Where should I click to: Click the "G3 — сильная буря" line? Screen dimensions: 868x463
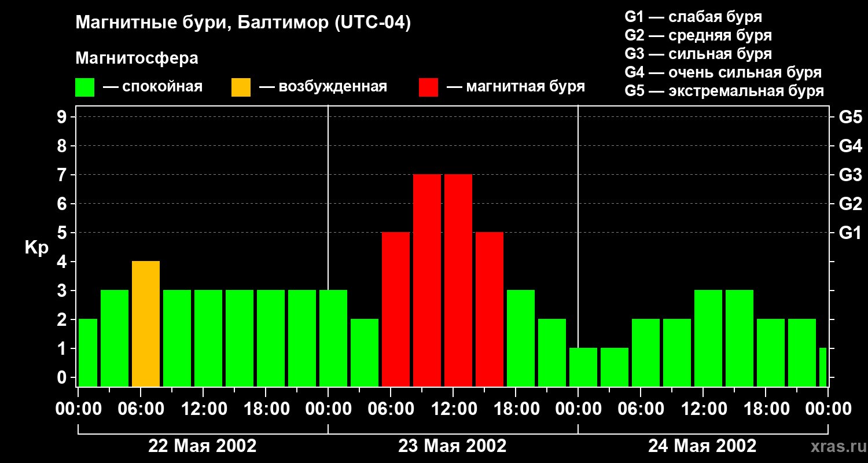tap(698, 54)
